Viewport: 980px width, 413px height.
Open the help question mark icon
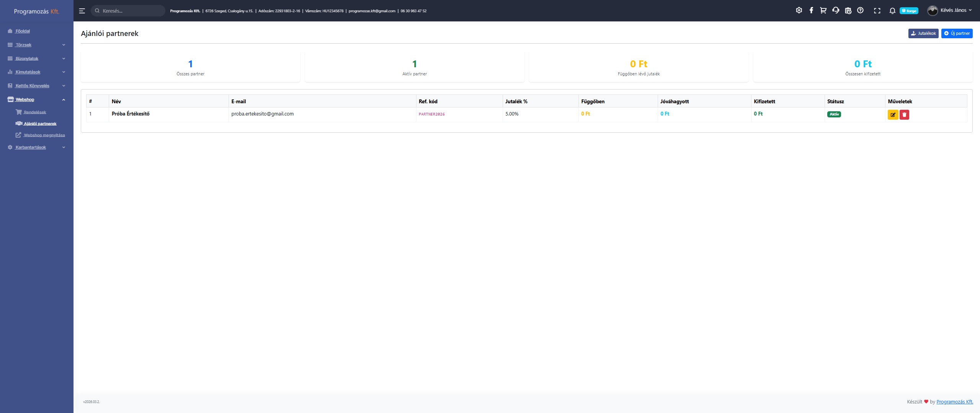pyautogui.click(x=860, y=10)
